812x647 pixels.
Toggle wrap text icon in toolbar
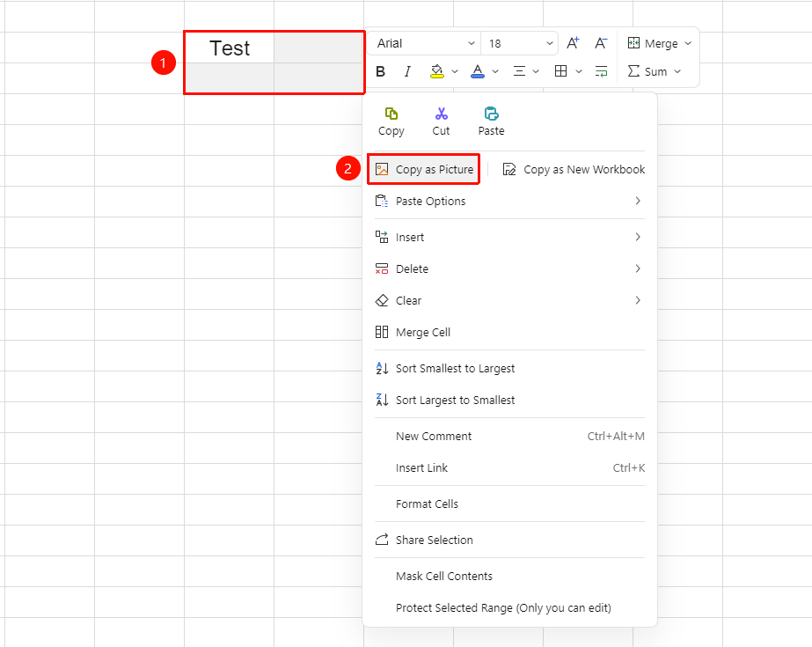pyautogui.click(x=601, y=71)
